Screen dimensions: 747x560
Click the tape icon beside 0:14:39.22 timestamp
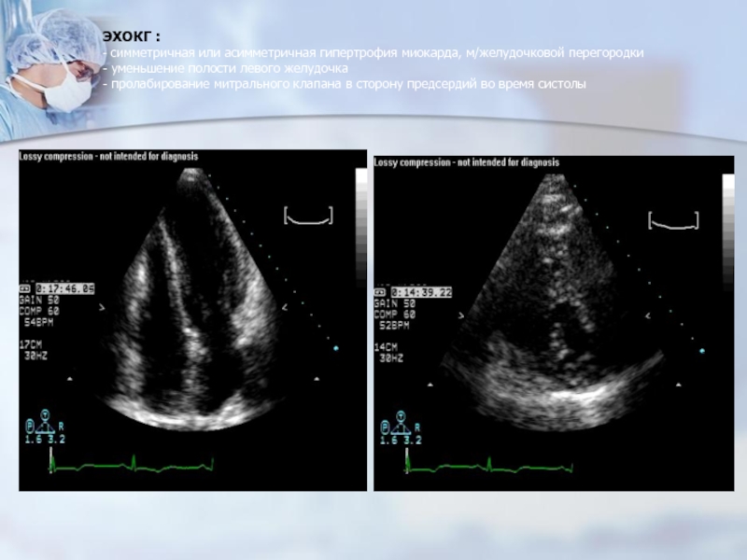click(380, 292)
